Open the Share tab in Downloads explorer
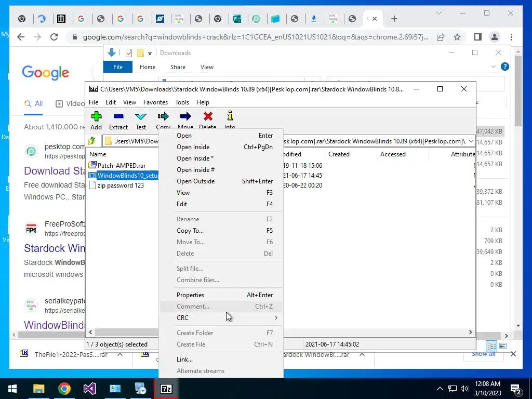Image resolution: width=532 pixels, height=399 pixels. (178, 67)
